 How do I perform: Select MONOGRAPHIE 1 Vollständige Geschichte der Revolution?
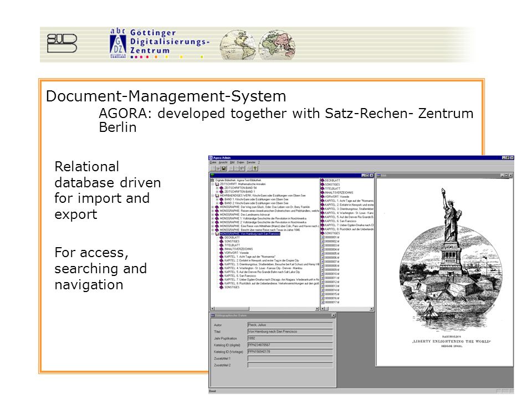[x=263, y=218]
